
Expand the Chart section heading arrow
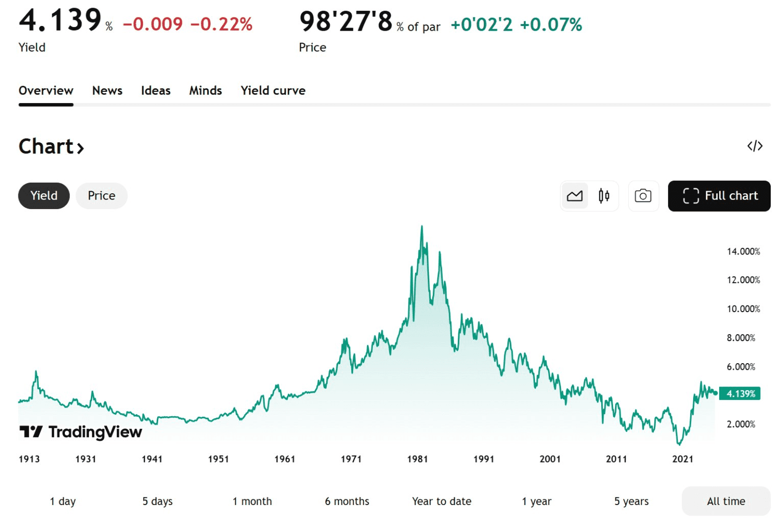coord(80,148)
